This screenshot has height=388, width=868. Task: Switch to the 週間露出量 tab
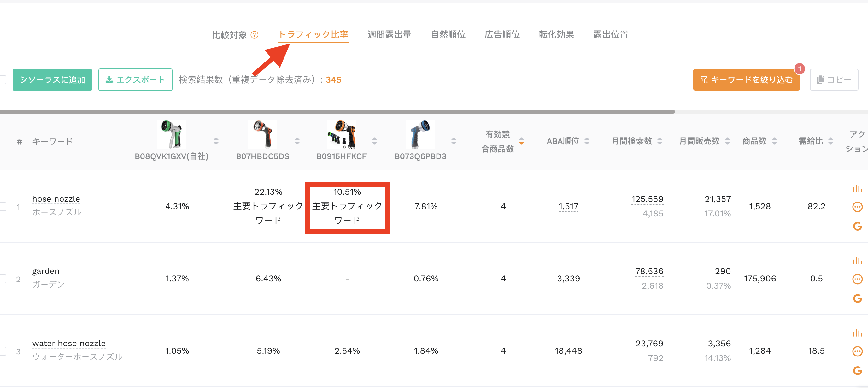(389, 35)
